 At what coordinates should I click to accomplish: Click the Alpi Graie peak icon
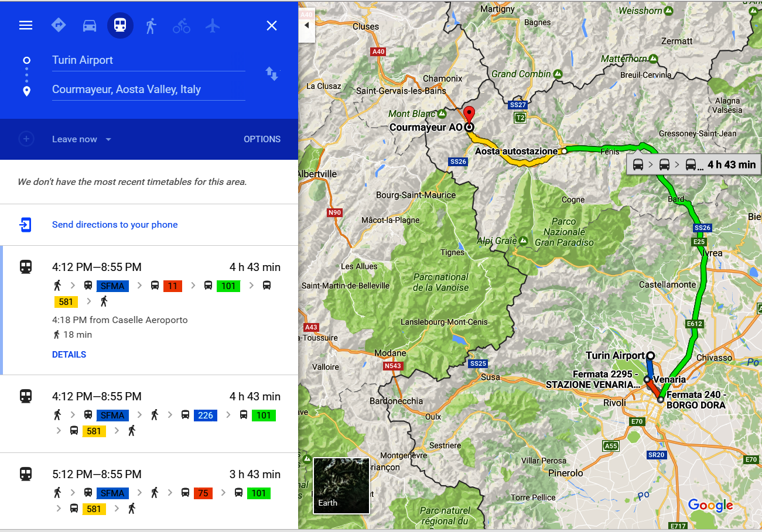coord(522,241)
